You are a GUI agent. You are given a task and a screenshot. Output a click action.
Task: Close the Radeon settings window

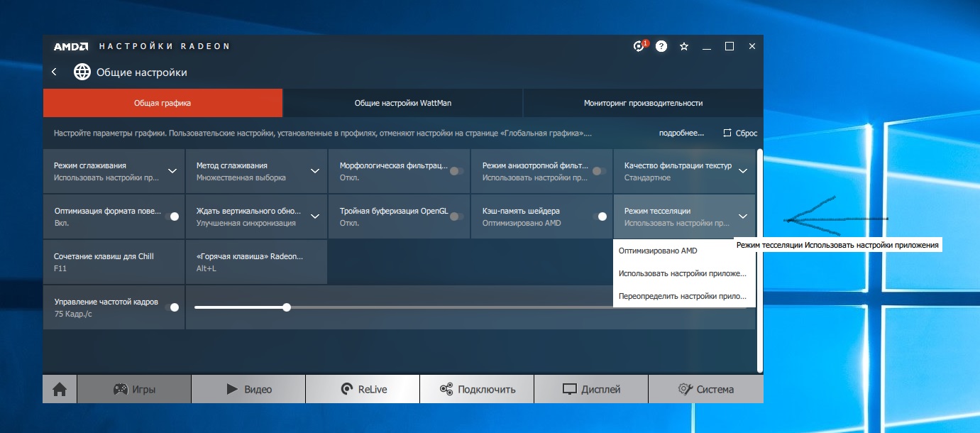click(752, 46)
